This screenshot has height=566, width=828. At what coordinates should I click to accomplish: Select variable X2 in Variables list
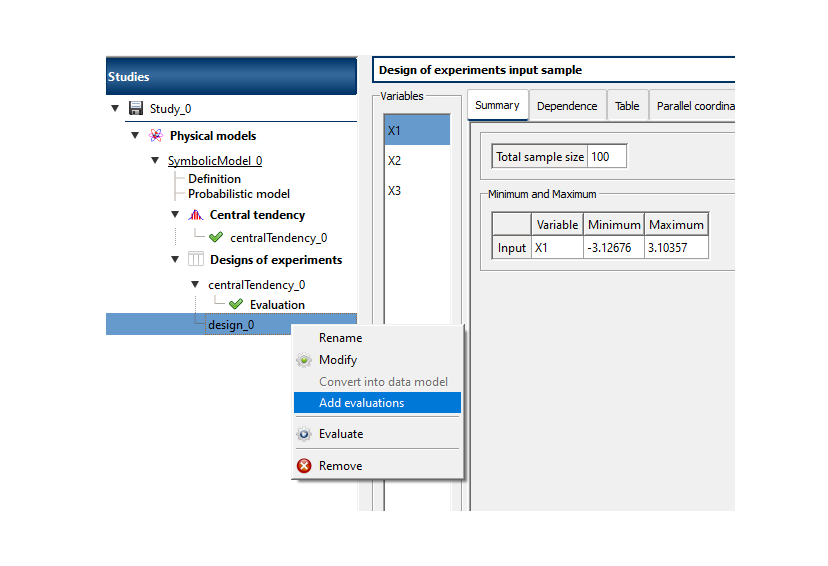pos(395,161)
